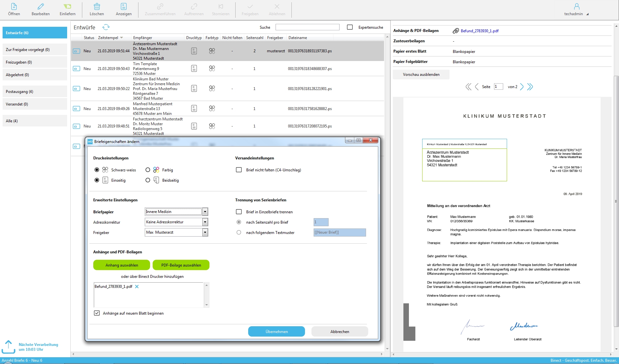
Task: Click the Anzeigen document icon
Action: pos(124,7)
